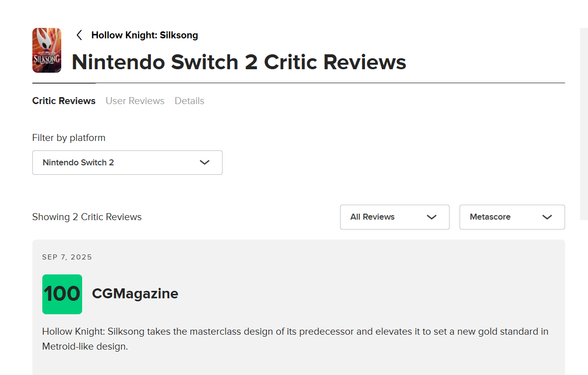
Task: Click the vertical scrollbar on the right
Action: [584, 125]
